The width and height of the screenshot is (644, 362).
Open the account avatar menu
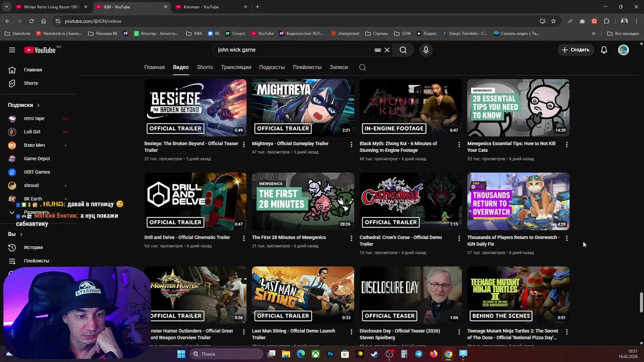pos(623,50)
